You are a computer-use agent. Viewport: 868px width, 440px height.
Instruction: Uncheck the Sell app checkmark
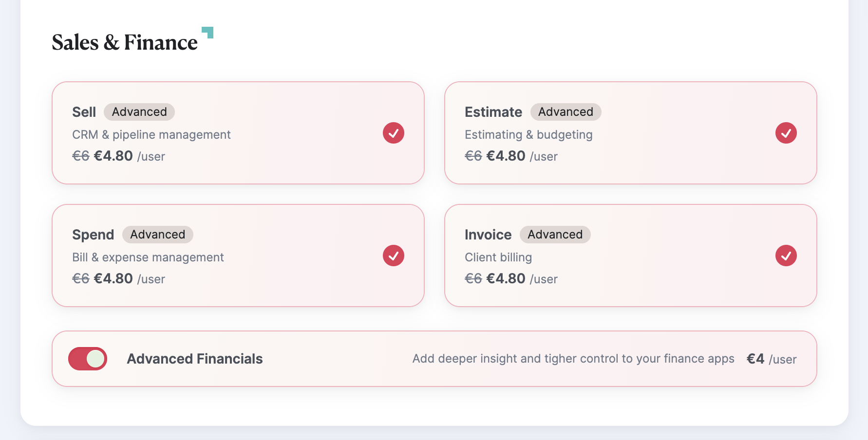point(394,133)
